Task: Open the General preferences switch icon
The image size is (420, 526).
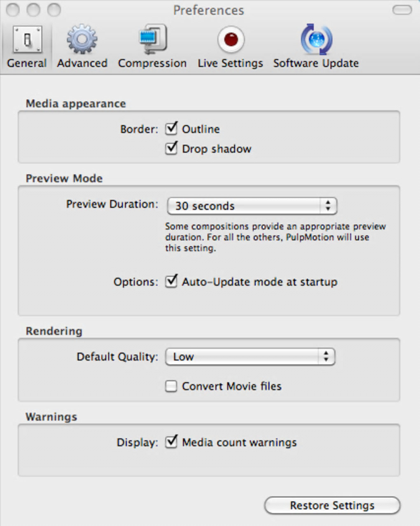Action: pos(27,40)
